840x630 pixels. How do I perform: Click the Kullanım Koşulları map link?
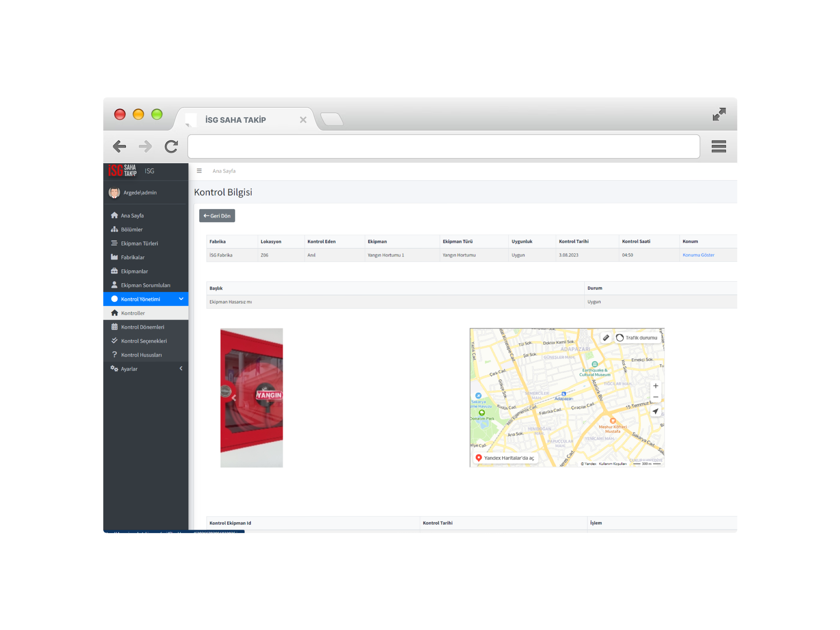(613, 464)
